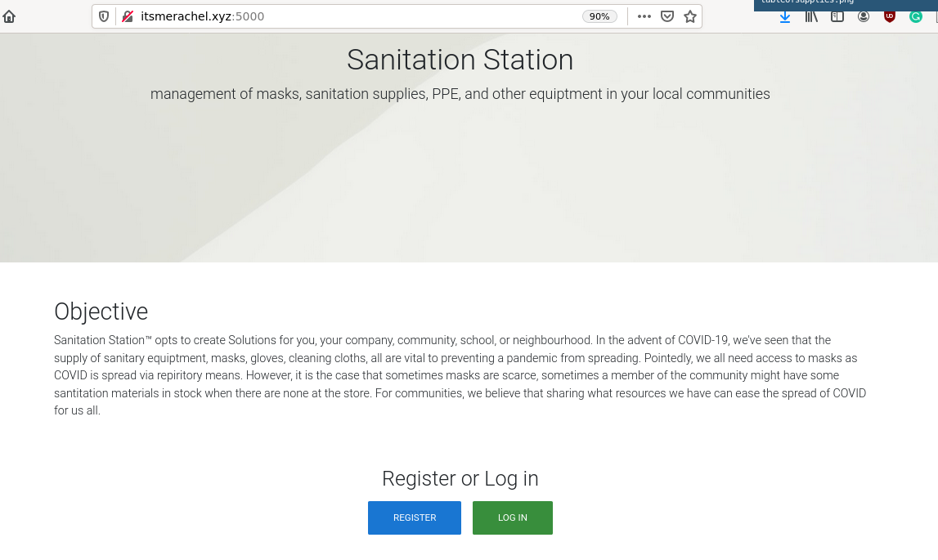Navigate home using the home icon
This screenshot has width=938, height=560.
(x=9, y=16)
